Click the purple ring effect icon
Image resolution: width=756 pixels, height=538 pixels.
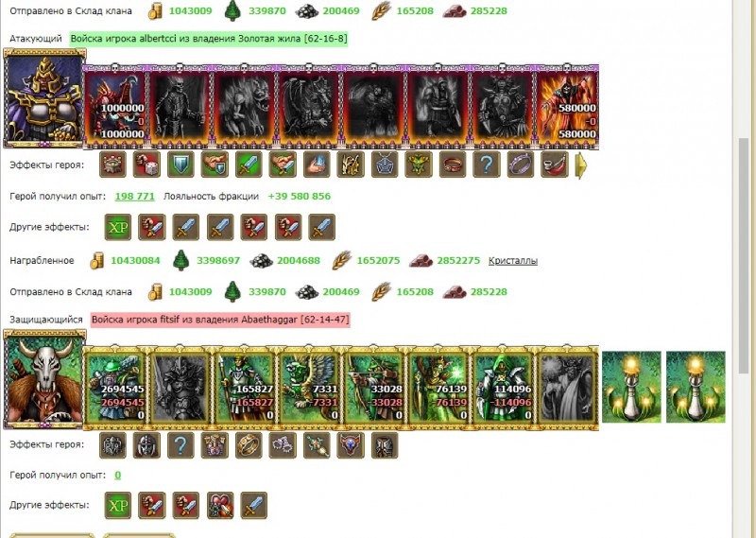pos(521,165)
